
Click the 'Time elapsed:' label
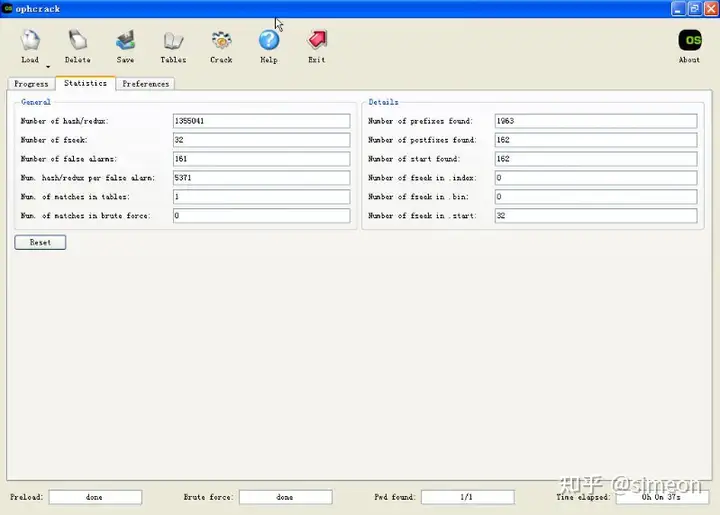(x=583, y=497)
